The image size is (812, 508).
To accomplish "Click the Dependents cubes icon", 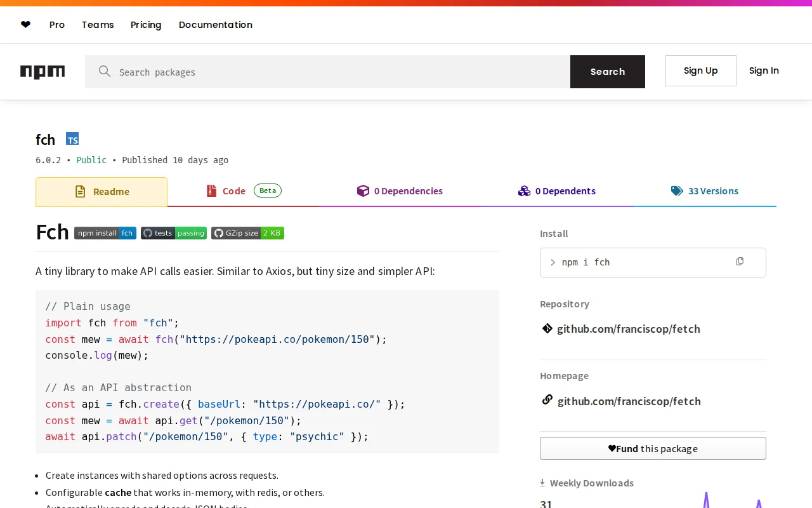I will (x=524, y=190).
